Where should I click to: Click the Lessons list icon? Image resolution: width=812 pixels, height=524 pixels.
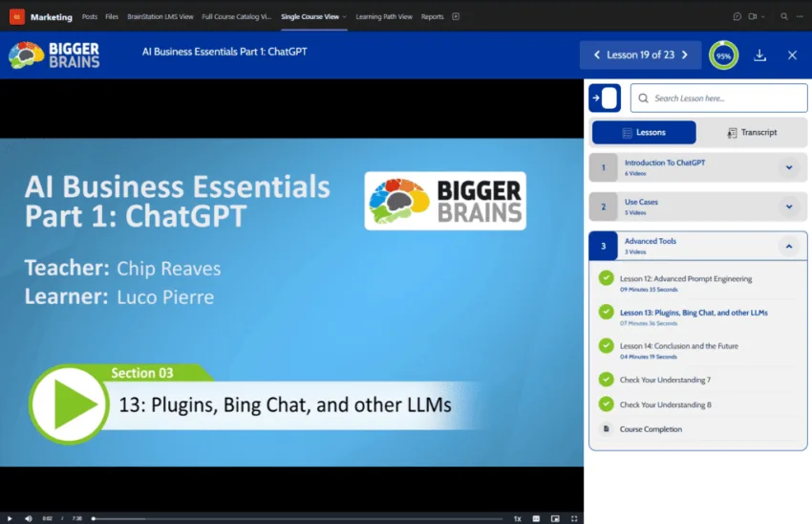(x=627, y=133)
